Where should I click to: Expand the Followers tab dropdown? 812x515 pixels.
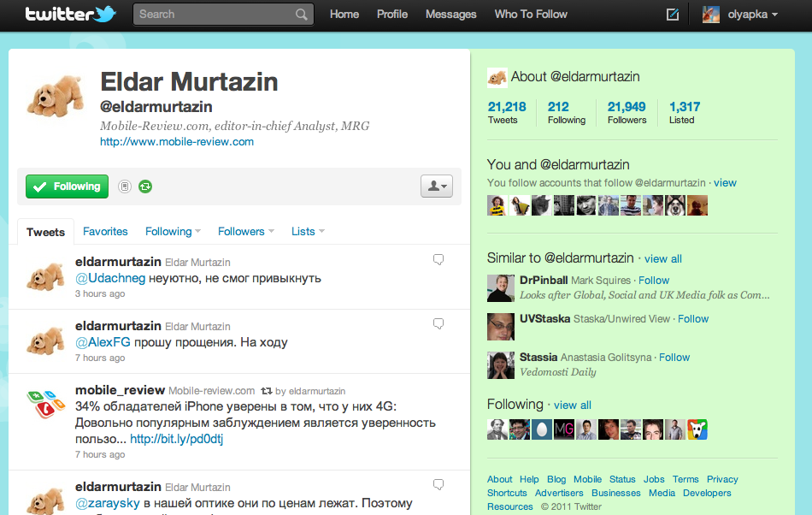pyautogui.click(x=271, y=232)
